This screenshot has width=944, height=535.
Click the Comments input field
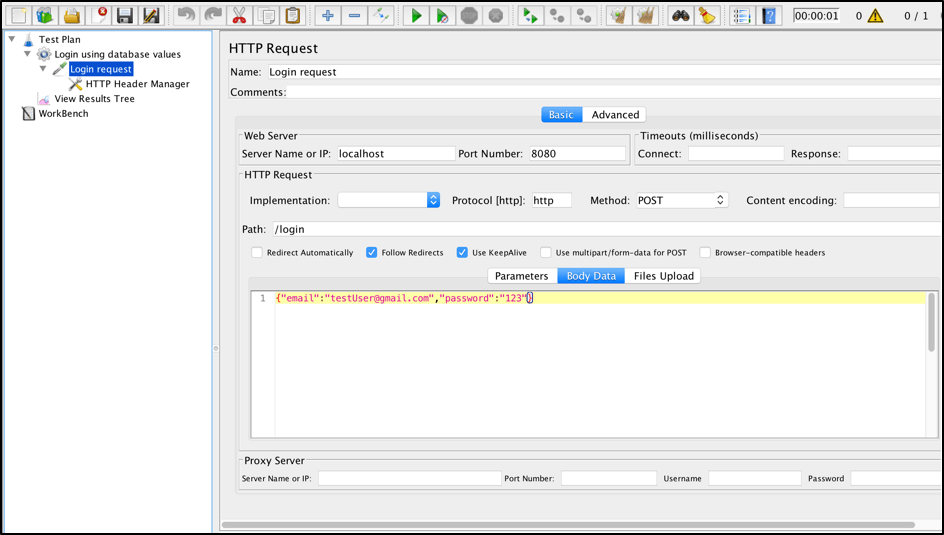615,92
